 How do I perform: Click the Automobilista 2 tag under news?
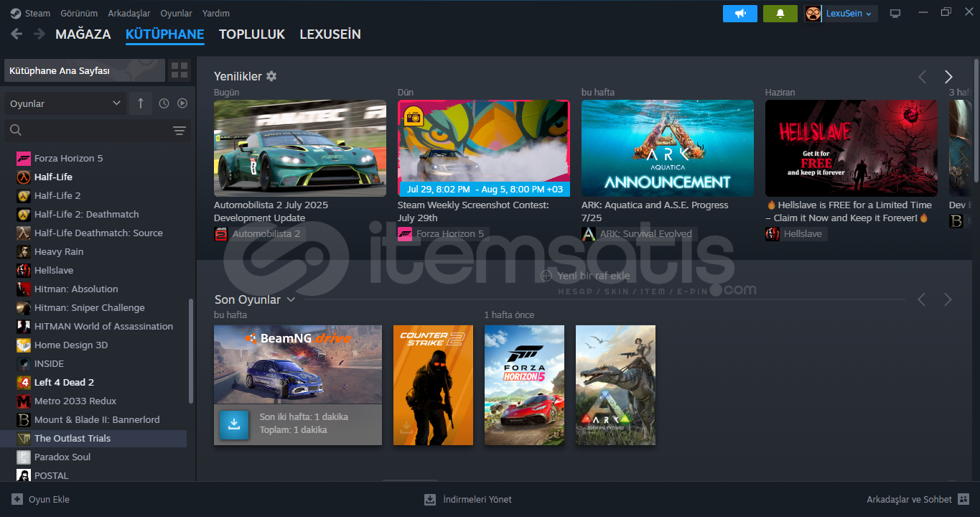coord(258,233)
